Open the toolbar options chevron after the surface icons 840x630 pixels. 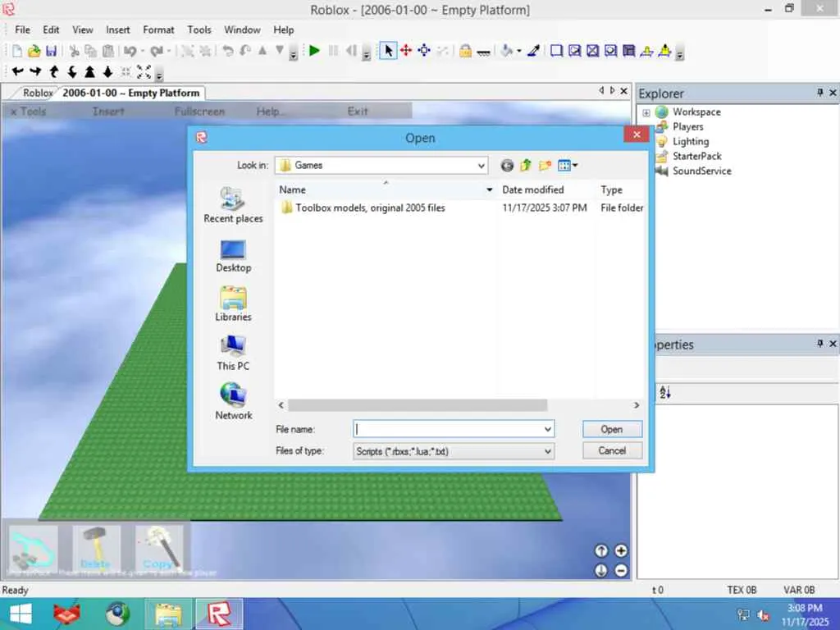(680, 53)
